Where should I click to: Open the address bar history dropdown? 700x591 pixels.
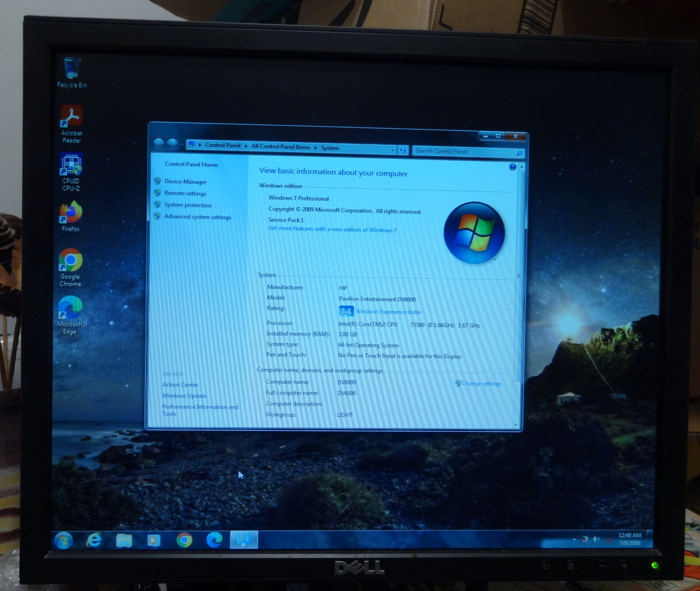tap(392, 150)
